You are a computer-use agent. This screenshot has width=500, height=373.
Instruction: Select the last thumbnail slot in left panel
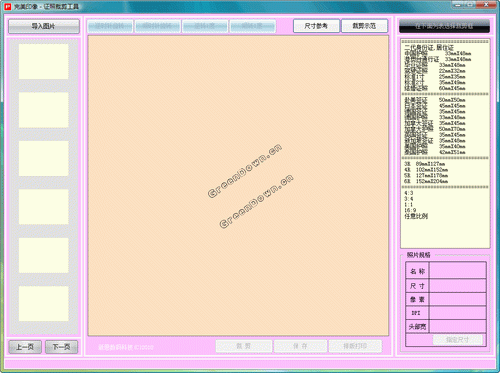44,303
